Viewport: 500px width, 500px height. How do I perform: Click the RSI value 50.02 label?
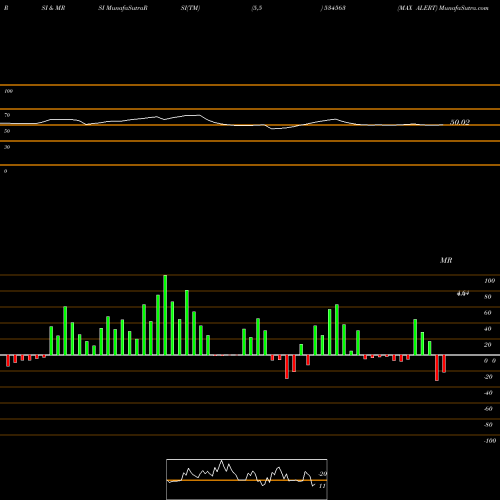click(460, 122)
